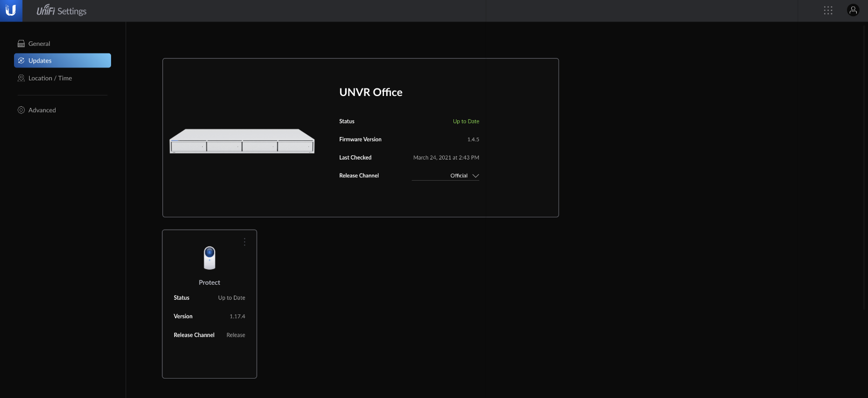
Task: Click the green Up to Date status
Action: (466, 121)
